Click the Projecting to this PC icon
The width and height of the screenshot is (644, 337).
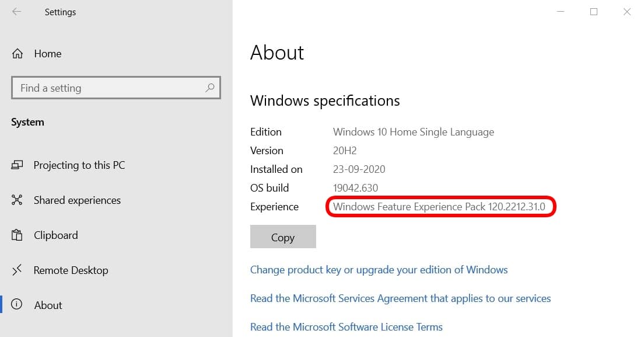(x=17, y=165)
